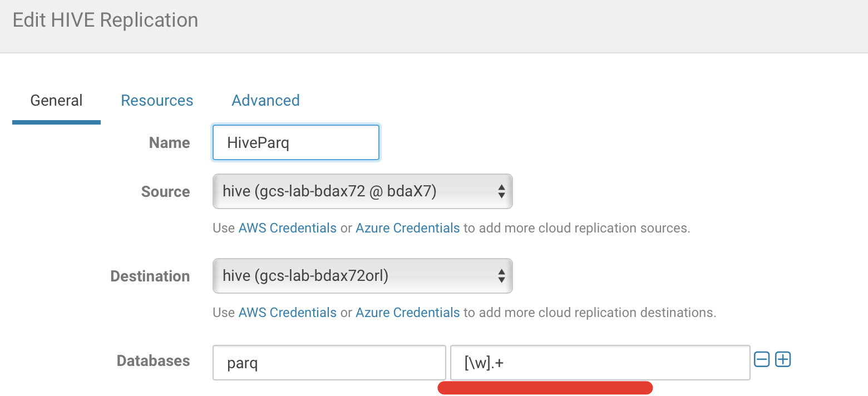Open the Destination hive cluster dropdown

coord(362,276)
